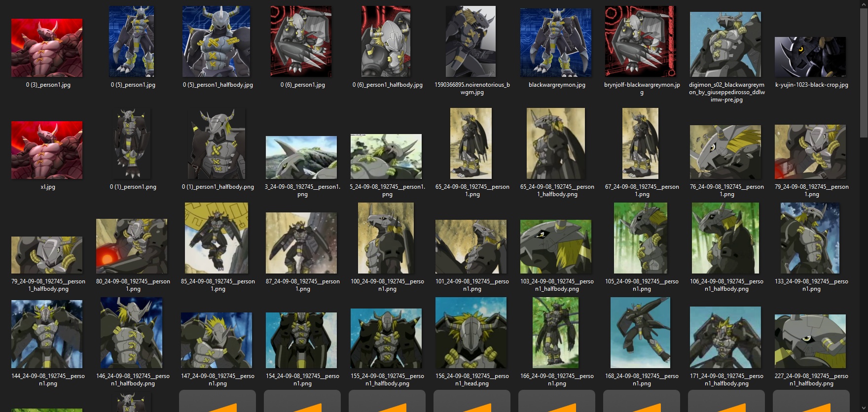Screen dimensions: 868x412
Task: Select the xl.jpg image file
Action: pyautogui.click(x=47, y=150)
